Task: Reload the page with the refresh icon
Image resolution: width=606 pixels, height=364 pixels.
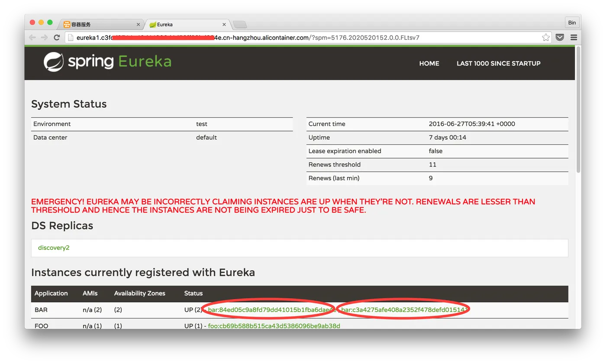Action: tap(57, 38)
